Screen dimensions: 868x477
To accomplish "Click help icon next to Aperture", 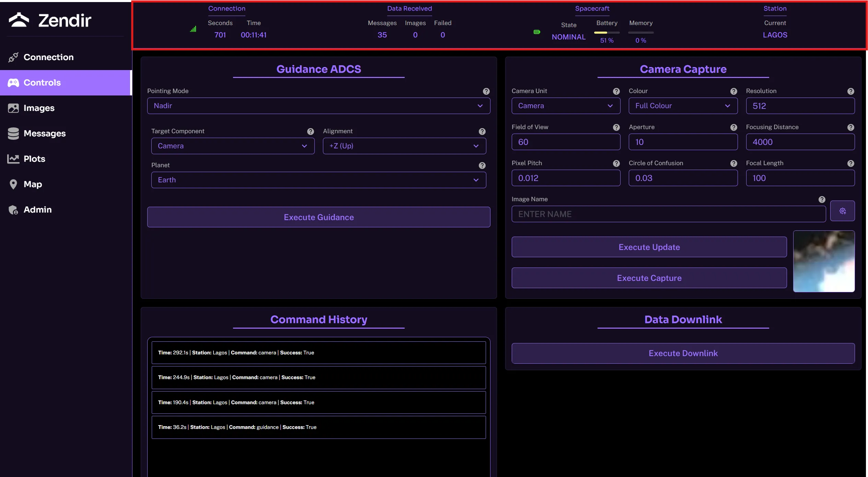I will [733, 127].
